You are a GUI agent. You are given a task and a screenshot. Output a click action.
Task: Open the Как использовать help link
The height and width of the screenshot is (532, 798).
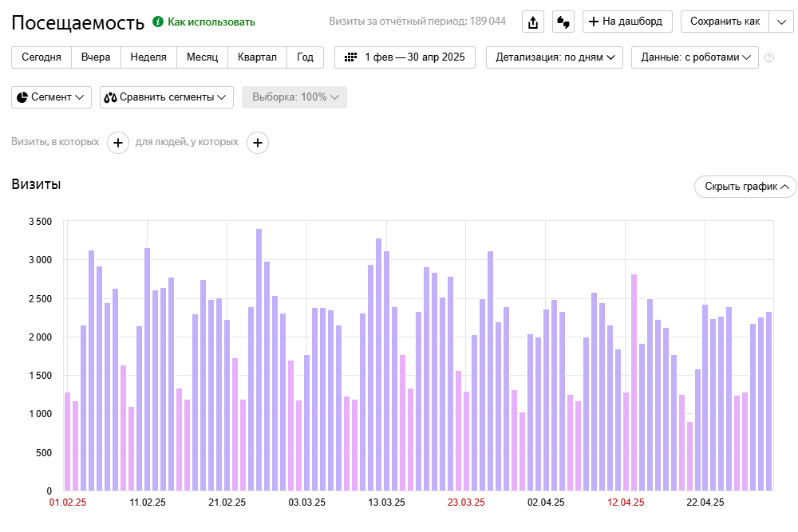[211, 22]
